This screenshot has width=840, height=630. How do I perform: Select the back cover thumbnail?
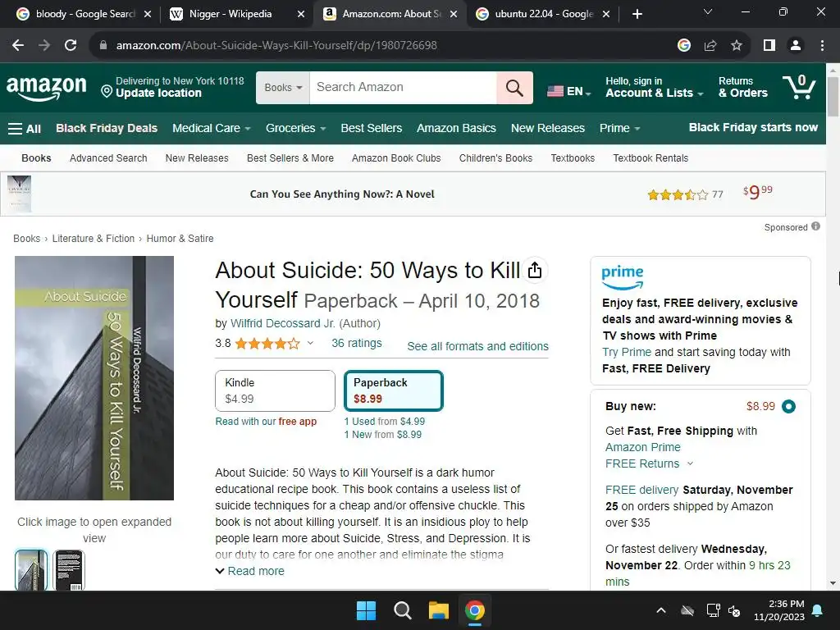pyautogui.click(x=69, y=570)
